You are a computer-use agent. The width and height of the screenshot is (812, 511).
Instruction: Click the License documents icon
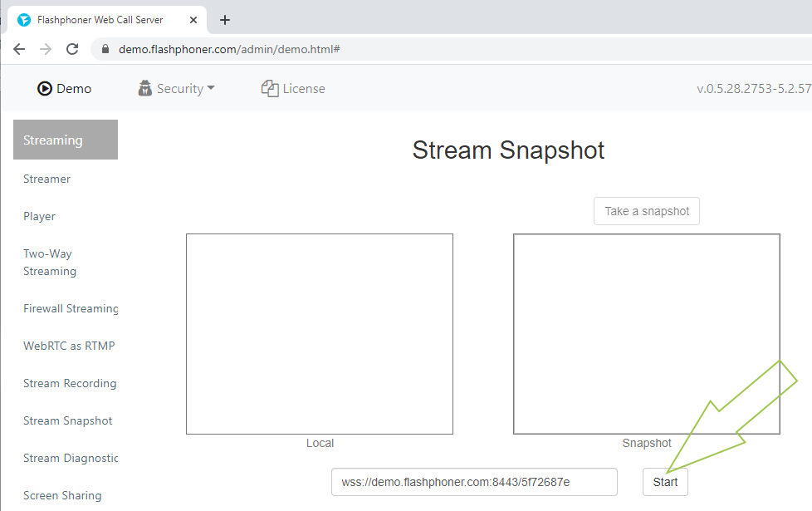(270, 89)
